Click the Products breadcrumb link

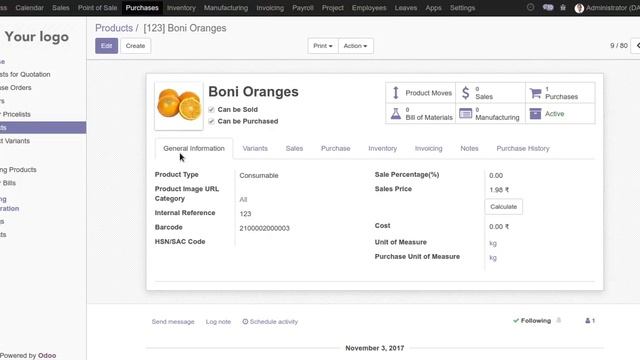pos(114,28)
